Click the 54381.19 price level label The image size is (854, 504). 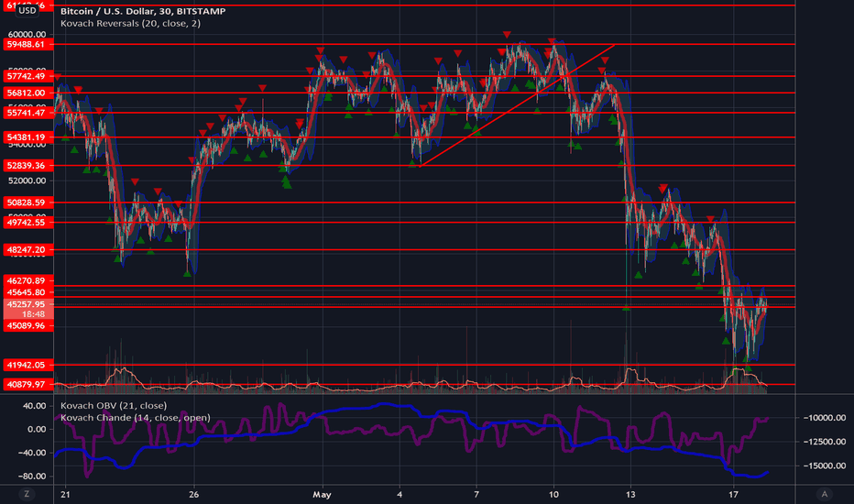point(28,137)
